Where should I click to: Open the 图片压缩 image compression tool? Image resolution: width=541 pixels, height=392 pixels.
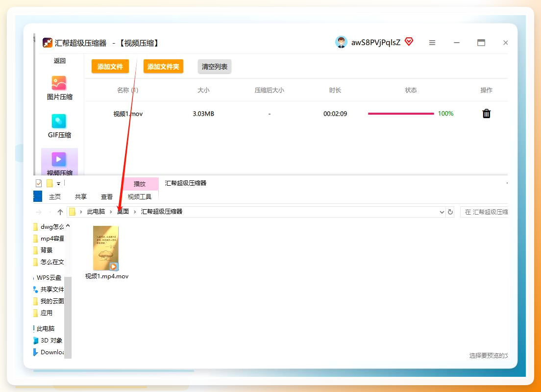coord(59,88)
